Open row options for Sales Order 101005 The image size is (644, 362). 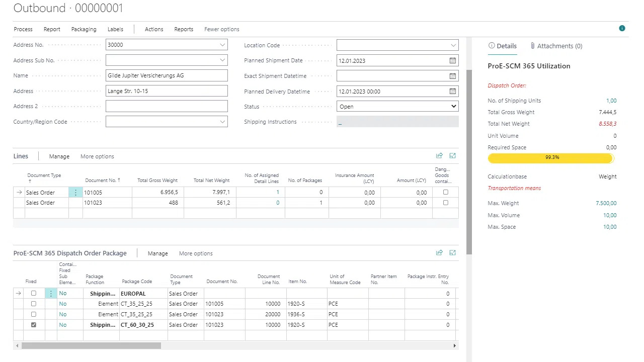point(75,193)
